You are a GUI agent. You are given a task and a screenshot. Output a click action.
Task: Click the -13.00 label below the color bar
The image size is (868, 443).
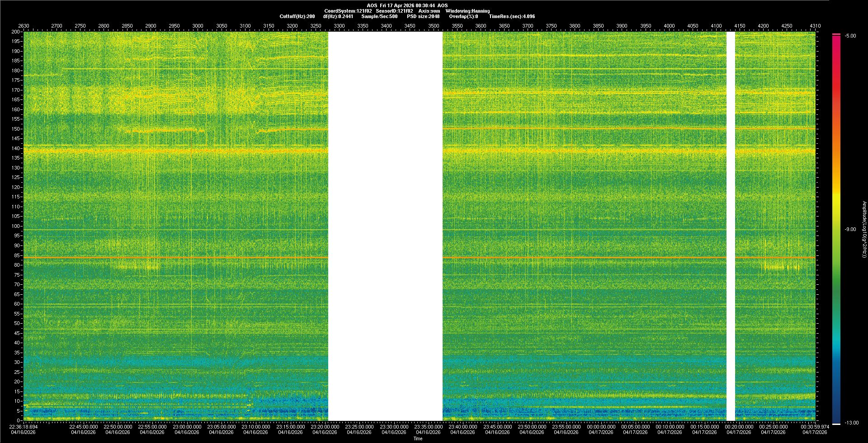click(851, 423)
